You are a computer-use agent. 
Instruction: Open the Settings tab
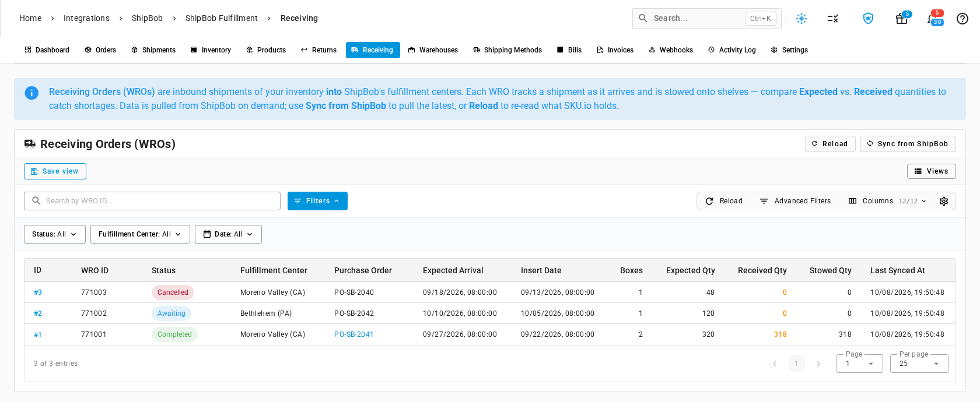(x=789, y=50)
